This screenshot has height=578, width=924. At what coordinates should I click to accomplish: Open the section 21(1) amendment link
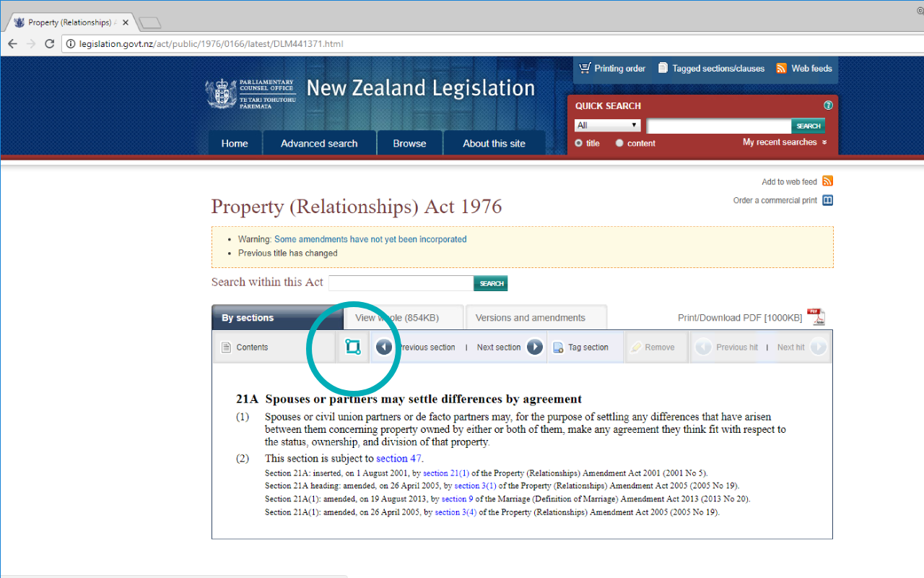[x=445, y=473]
